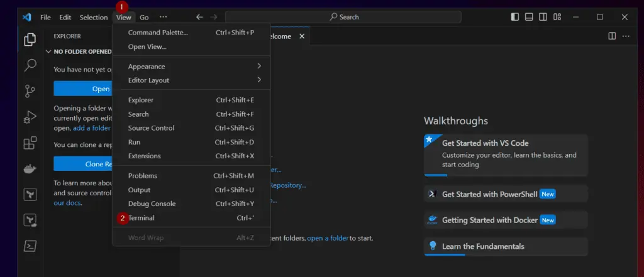The height and width of the screenshot is (277, 644).
Task: Toggle bottom panel layout icon
Action: (x=529, y=17)
